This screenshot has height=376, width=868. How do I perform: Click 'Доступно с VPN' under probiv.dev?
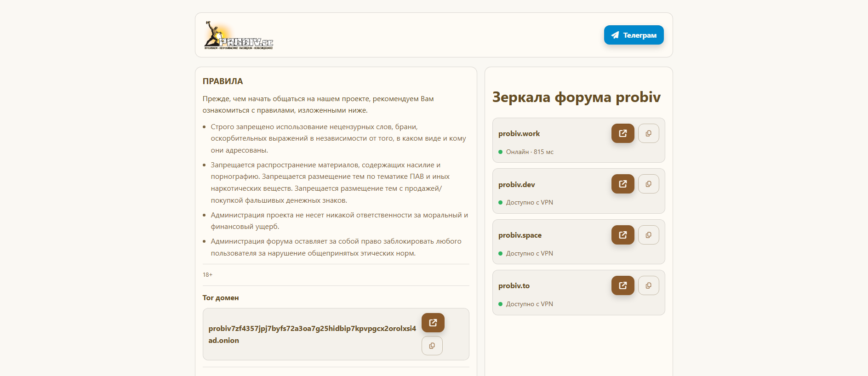coord(530,202)
